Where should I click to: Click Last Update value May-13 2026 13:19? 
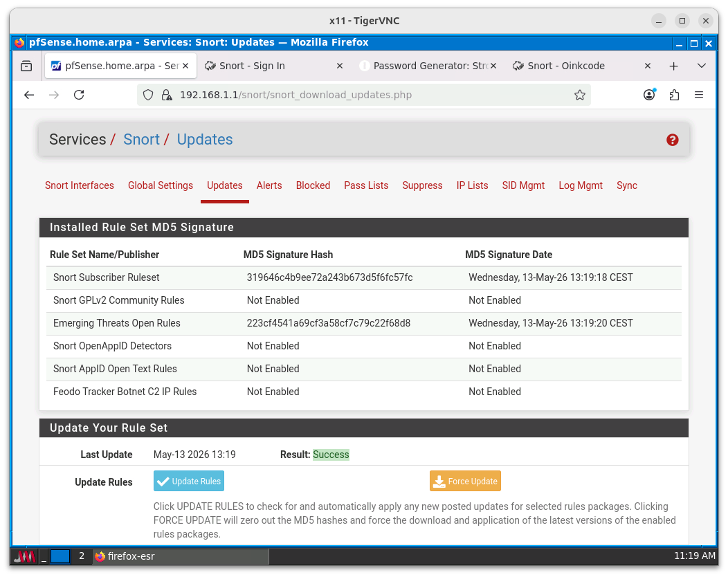194,455
